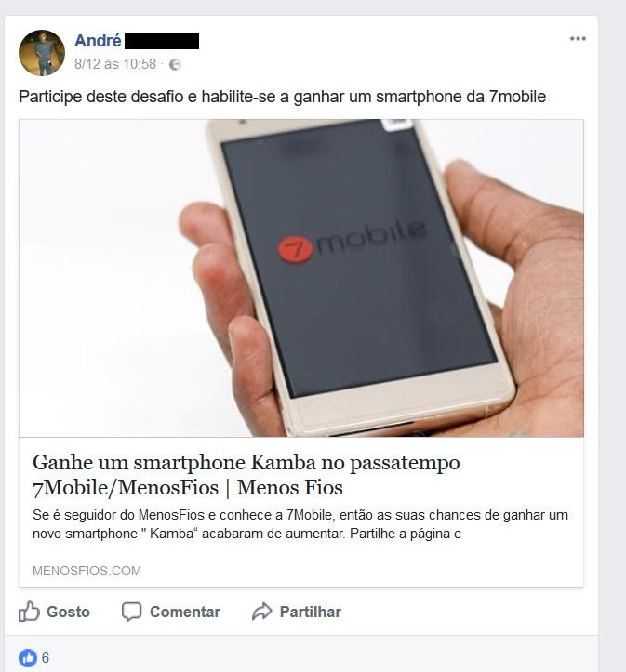Viewport: 626px width, 672px height.
Task: Click the curved arrow Partilhar icon
Action: (x=262, y=612)
